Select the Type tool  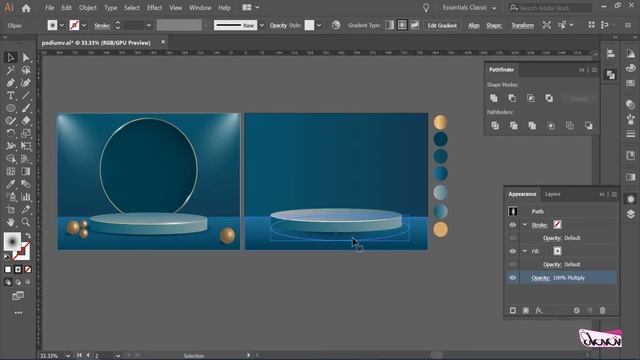(x=11, y=96)
